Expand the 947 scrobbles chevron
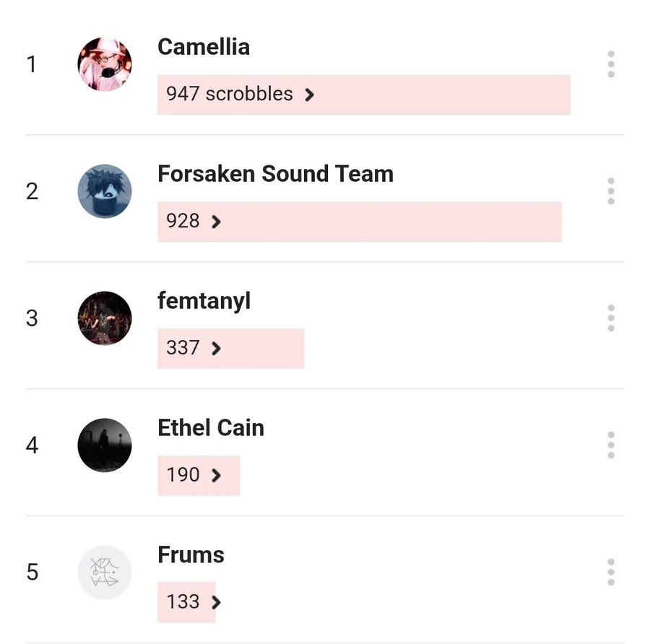Screen dimensions: 650x644 pyautogui.click(x=309, y=95)
